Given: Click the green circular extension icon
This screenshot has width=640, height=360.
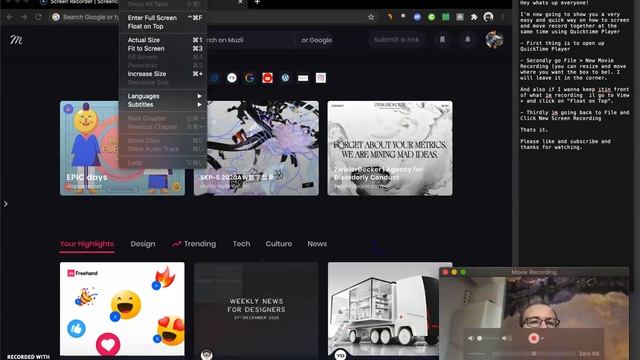Looking at the screenshot, I should pos(431,17).
